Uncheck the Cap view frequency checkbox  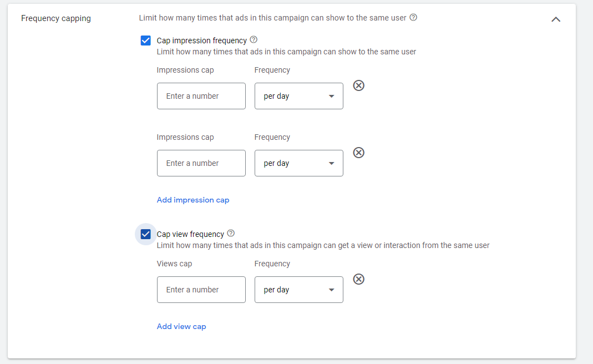pyautogui.click(x=146, y=234)
